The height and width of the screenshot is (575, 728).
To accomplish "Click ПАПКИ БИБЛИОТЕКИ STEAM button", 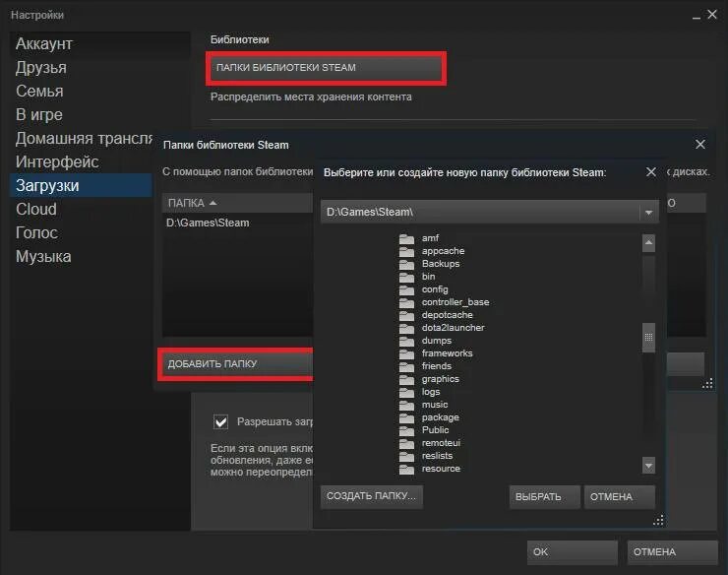I will tap(326, 68).
